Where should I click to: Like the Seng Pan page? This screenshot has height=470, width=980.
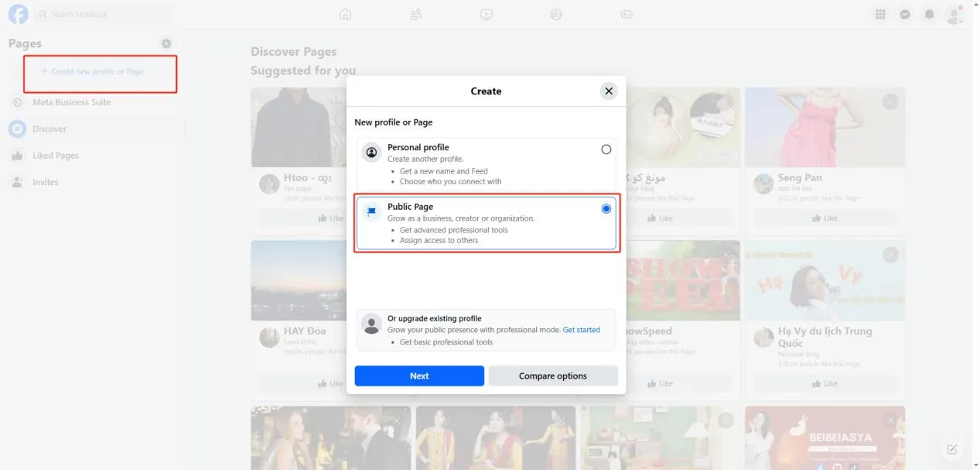coord(825,218)
